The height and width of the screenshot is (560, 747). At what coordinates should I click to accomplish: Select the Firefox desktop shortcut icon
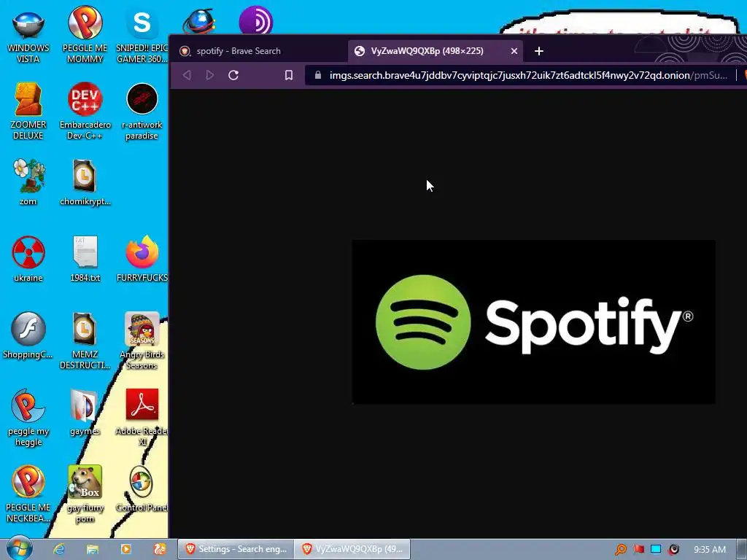coord(142,260)
